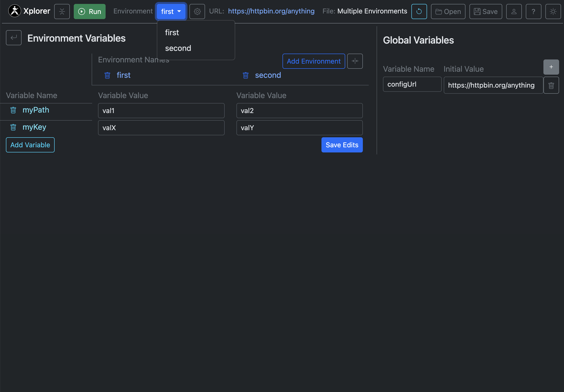Click the global Initial Value field

click(x=493, y=85)
